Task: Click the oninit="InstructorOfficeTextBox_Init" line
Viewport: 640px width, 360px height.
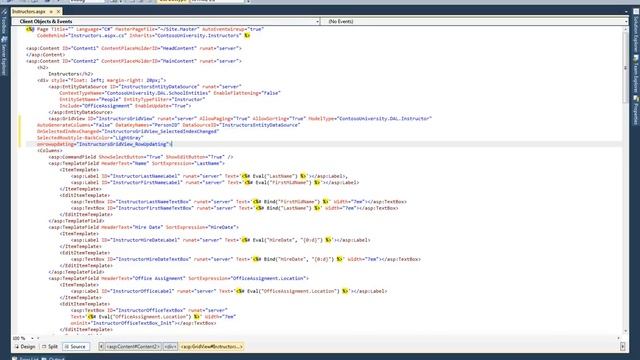Action: coord(143,323)
